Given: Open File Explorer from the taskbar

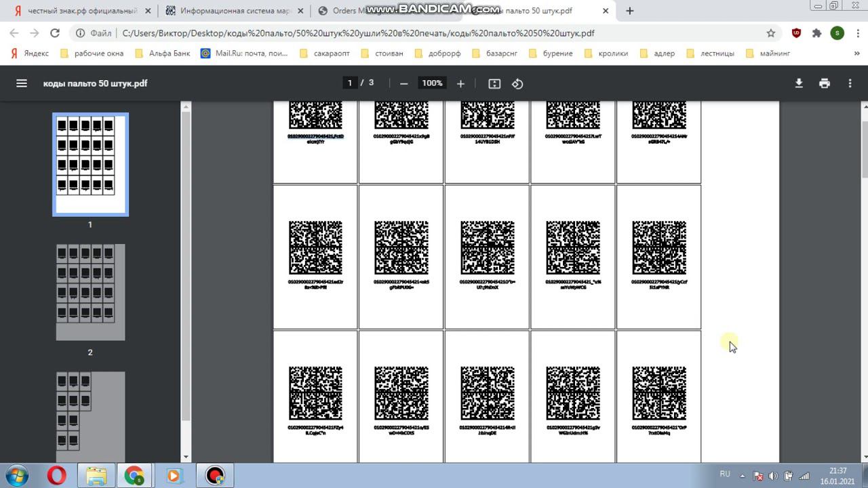Looking at the screenshot, I should pyautogui.click(x=96, y=475).
